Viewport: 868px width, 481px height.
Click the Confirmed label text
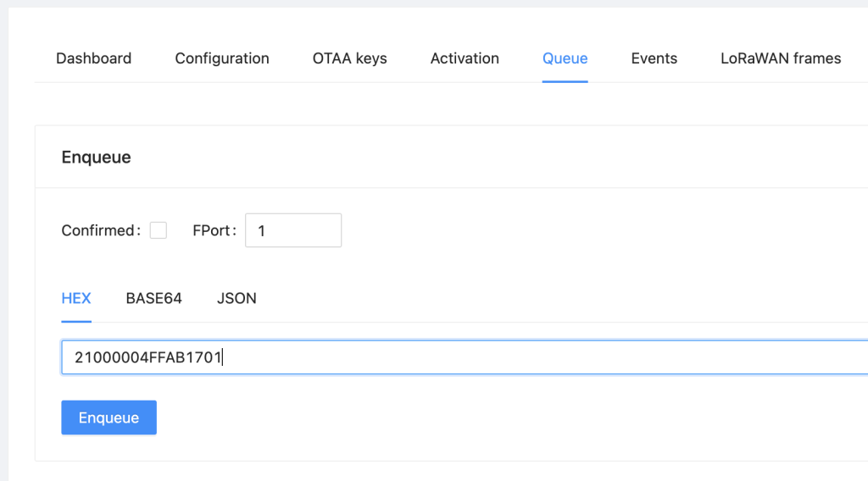tap(98, 230)
